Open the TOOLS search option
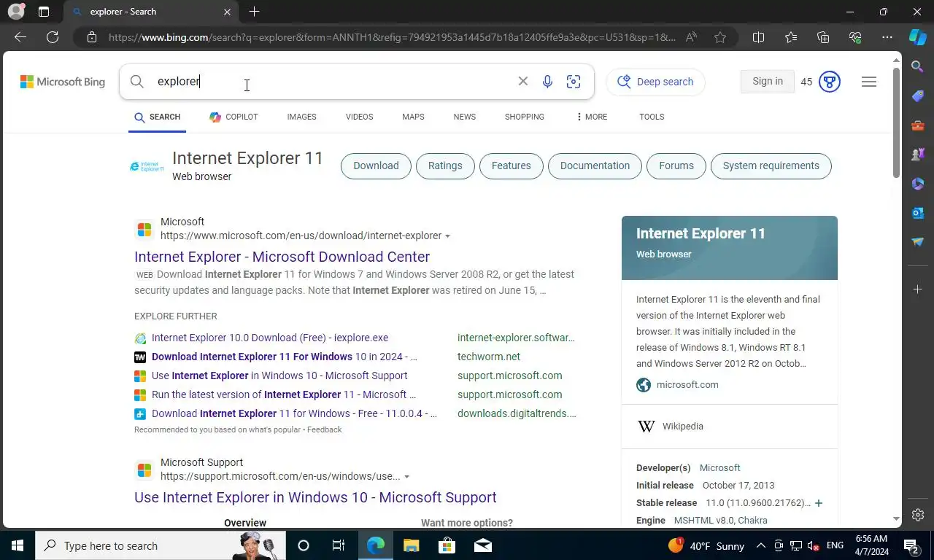934x560 pixels. click(652, 117)
